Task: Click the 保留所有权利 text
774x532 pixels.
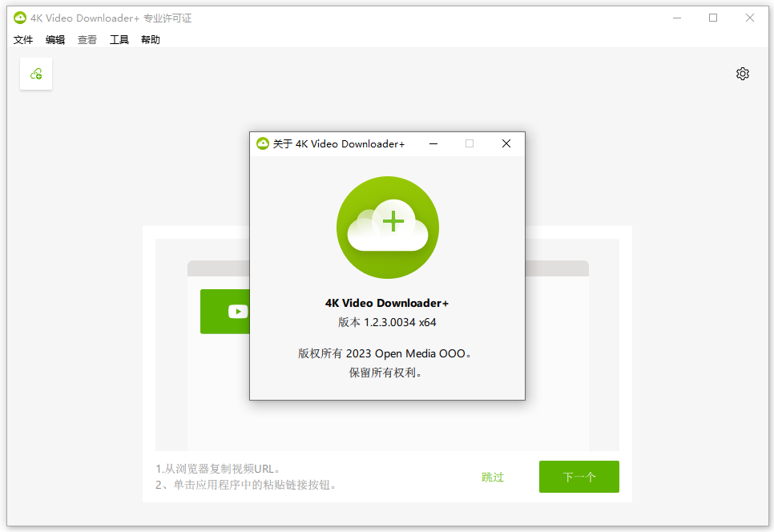Action: point(385,373)
